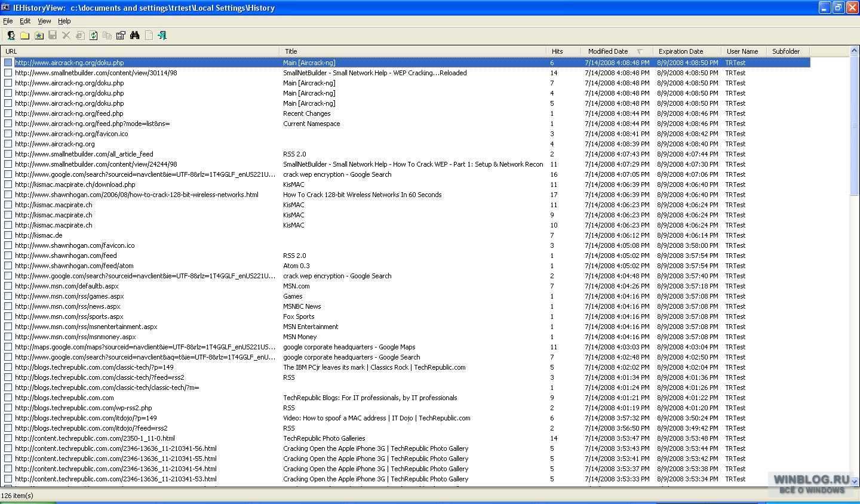Image resolution: width=860 pixels, height=504 pixels.
Task: Select URL blogs.techrepublic.com.com/itdojo/?feed=rss2
Action: coord(91,428)
